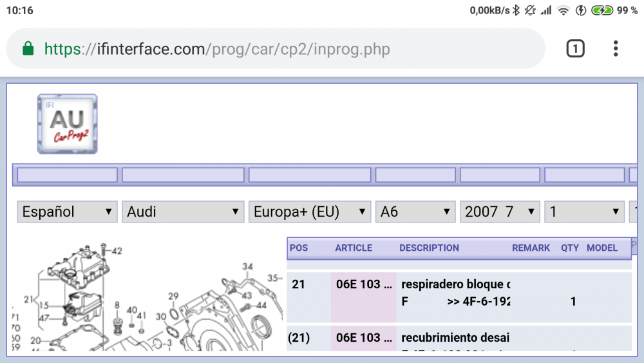Click 'recubrimiento desai' description

(455, 337)
